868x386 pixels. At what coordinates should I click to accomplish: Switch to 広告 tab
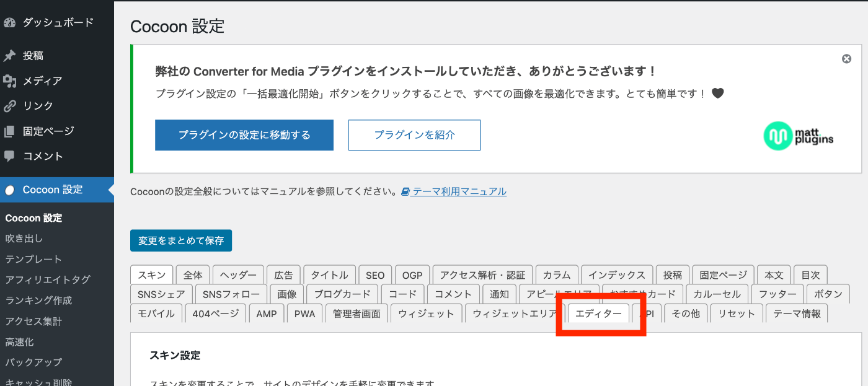point(284,275)
